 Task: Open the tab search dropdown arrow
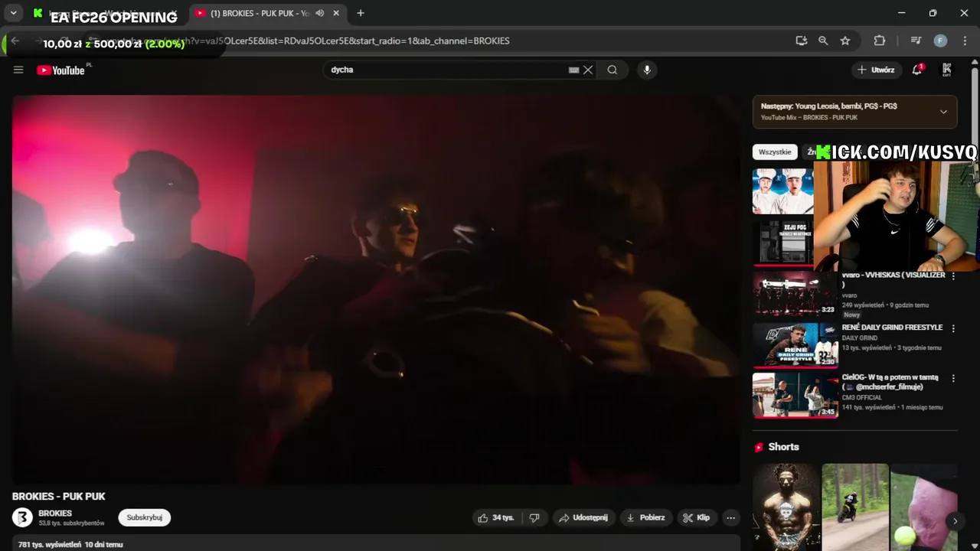[13, 13]
